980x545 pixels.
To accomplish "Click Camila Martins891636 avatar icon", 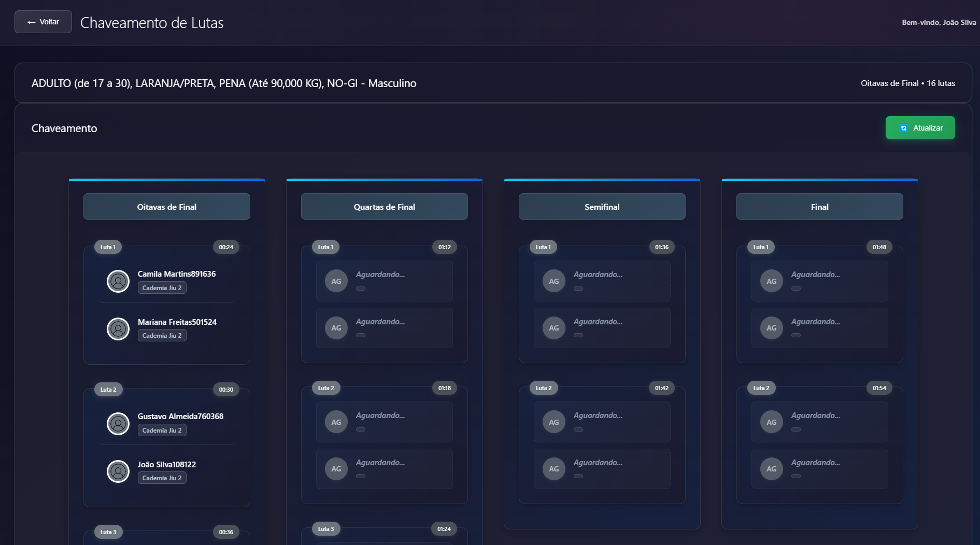I will tap(118, 281).
